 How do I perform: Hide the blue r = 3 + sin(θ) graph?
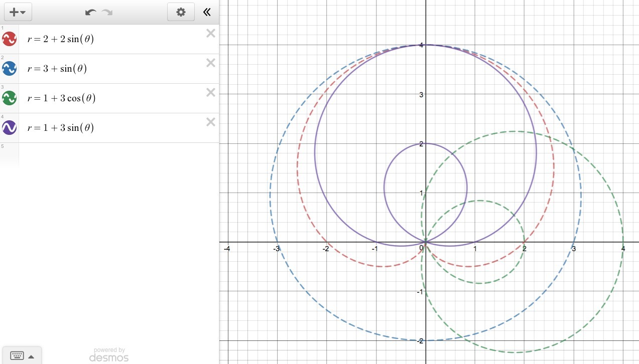(x=10, y=69)
